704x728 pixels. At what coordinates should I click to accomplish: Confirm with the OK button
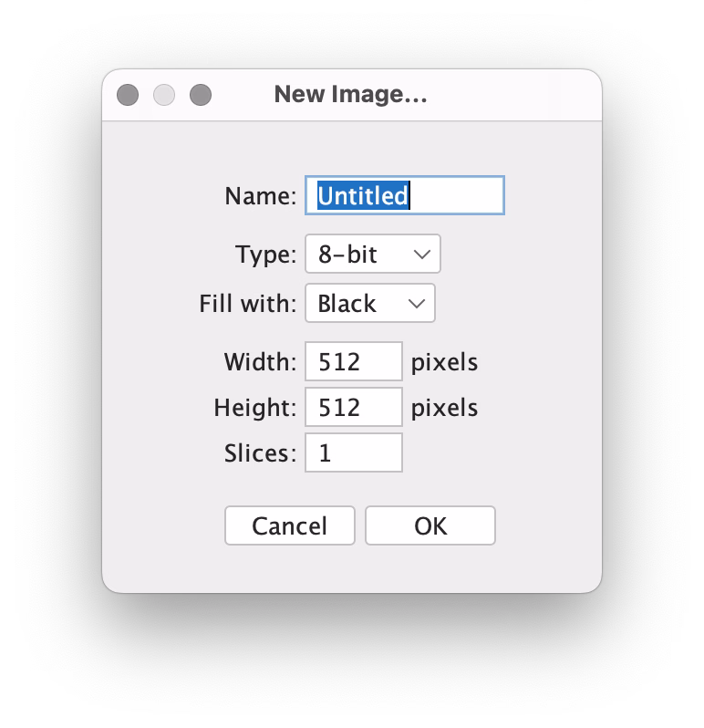pos(430,525)
